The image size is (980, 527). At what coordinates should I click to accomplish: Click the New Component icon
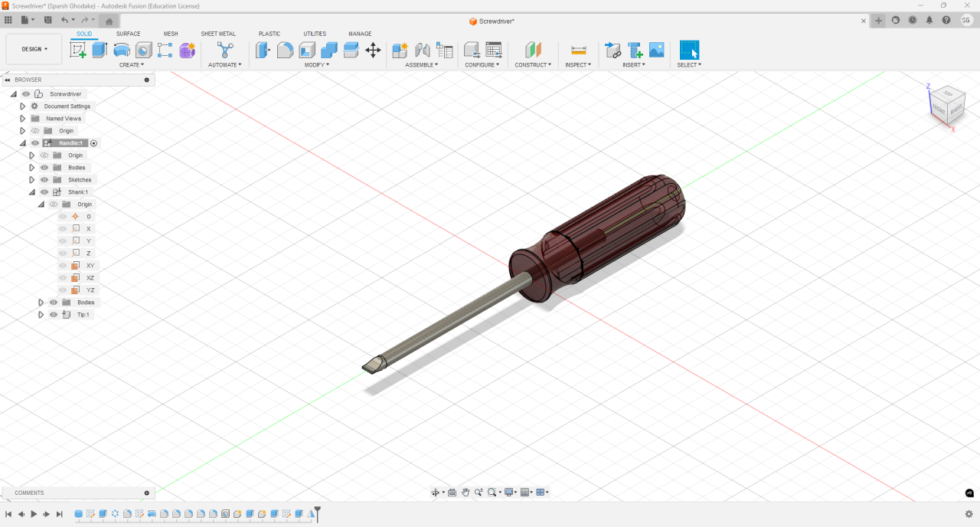(x=400, y=50)
